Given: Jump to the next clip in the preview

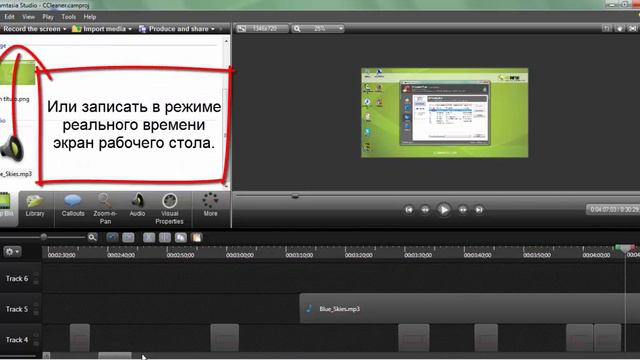Looking at the screenshot, I should click(x=479, y=210).
